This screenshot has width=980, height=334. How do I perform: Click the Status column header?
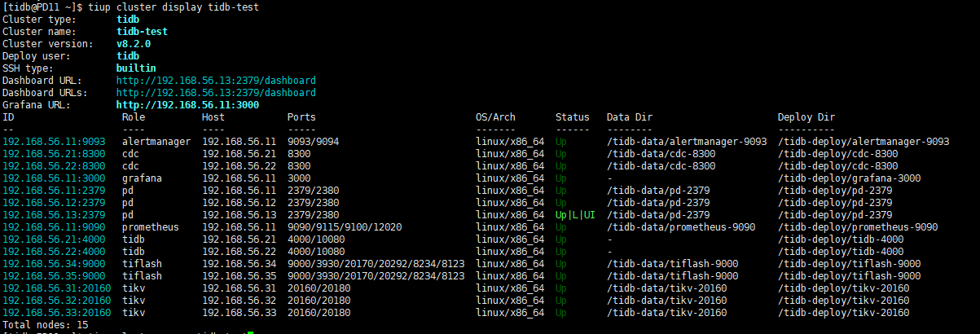click(573, 117)
